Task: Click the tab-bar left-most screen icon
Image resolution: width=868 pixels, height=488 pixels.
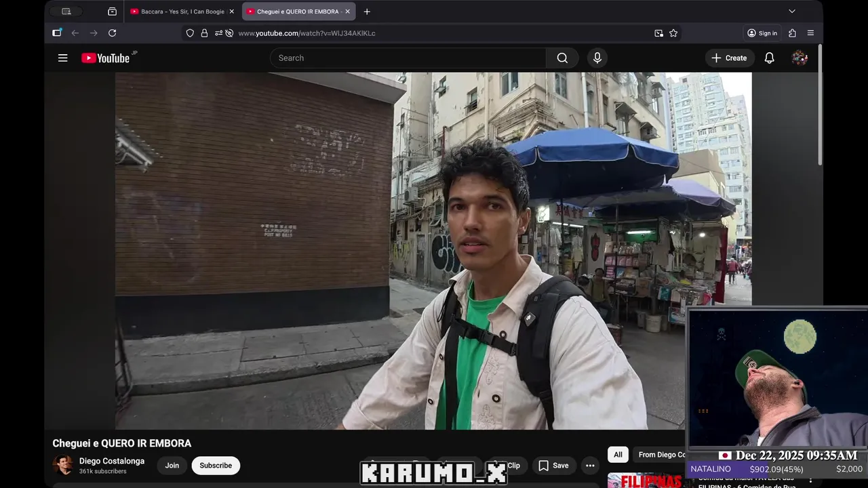Action: point(66,12)
